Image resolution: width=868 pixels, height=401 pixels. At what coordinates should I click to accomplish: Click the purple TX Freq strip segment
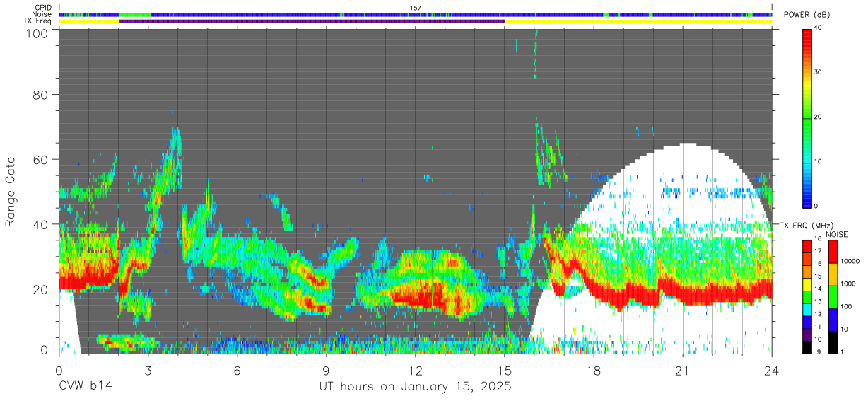click(312, 21)
